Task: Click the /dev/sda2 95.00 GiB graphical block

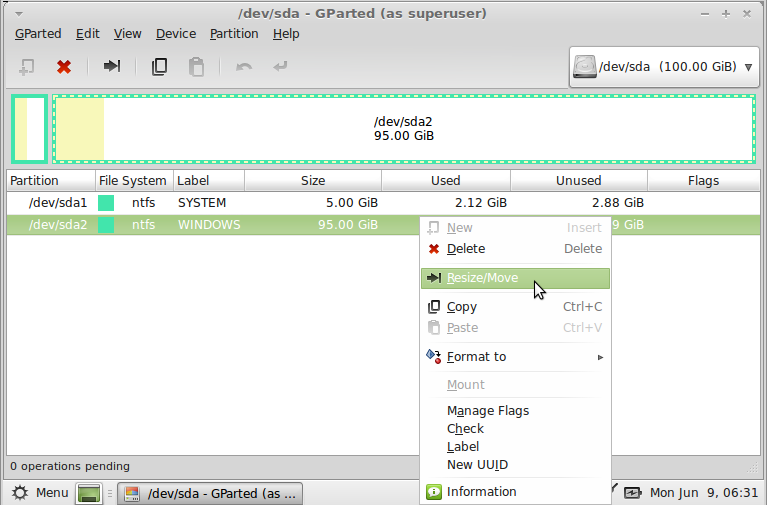Action: tap(404, 129)
